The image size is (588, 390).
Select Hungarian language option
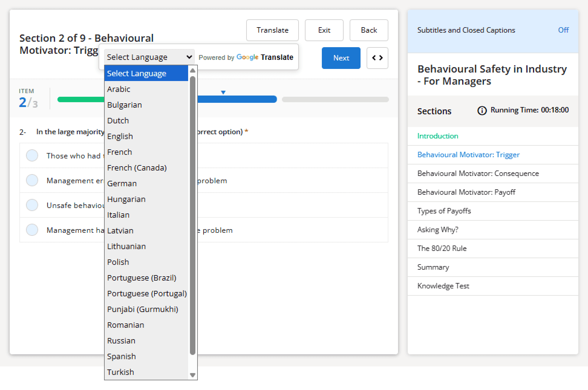click(146, 199)
